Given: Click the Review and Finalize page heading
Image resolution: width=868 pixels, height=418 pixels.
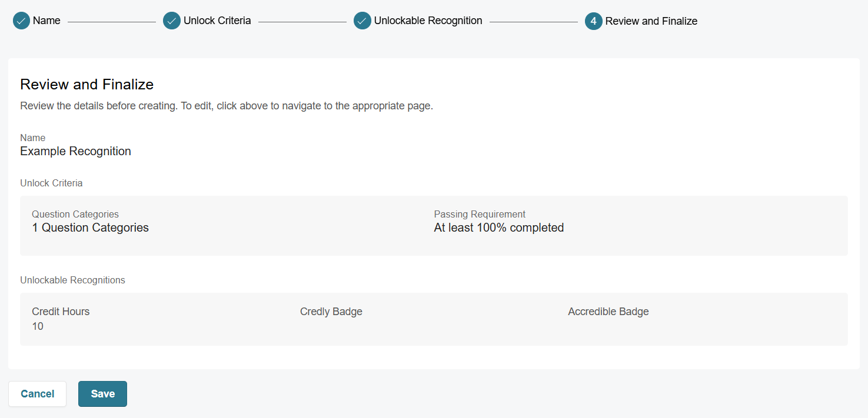Looking at the screenshot, I should [87, 85].
